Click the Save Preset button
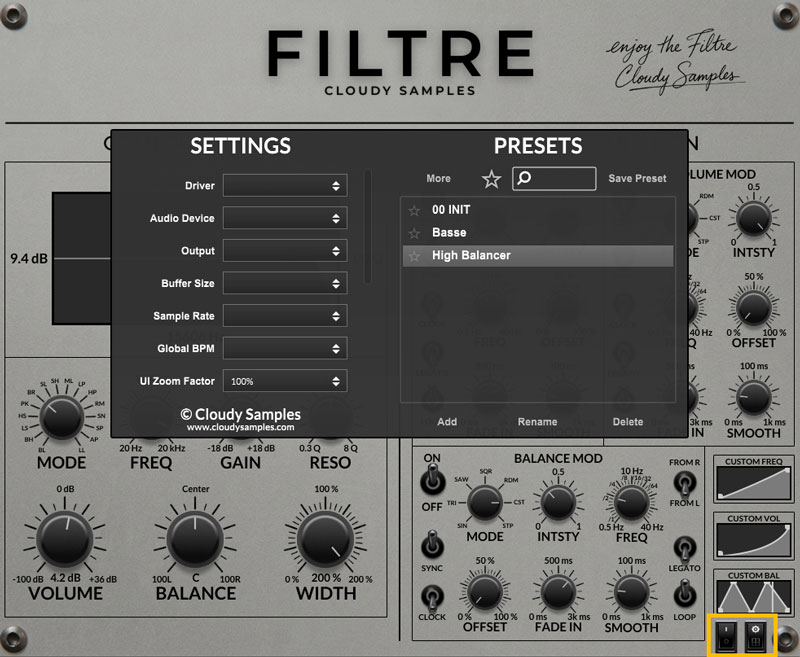Screen dimensions: 800x657 click(637, 179)
